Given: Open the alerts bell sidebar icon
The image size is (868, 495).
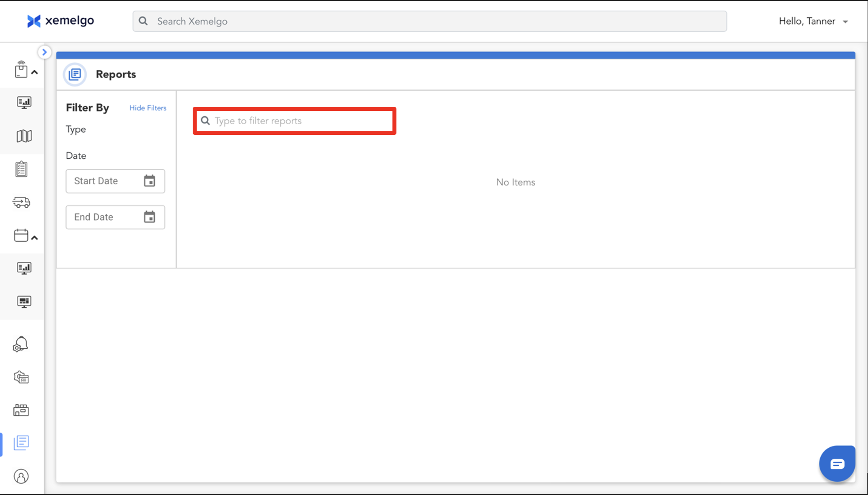Looking at the screenshot, I should [21, 344].
